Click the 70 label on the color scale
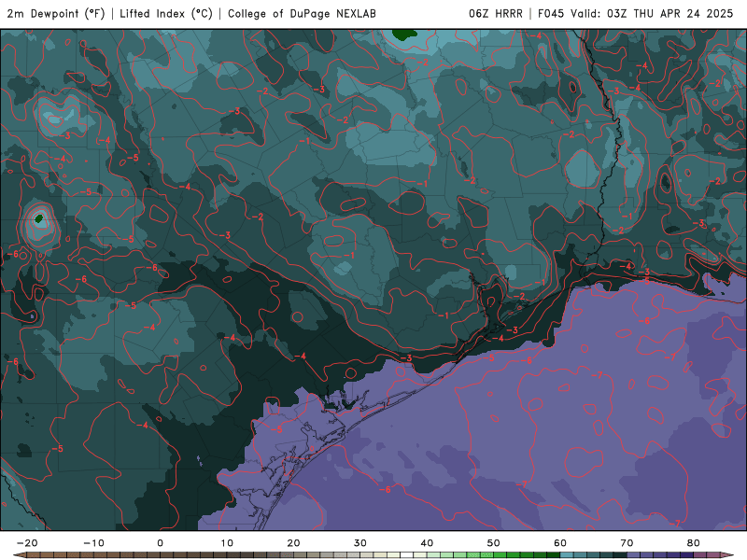The height and width of the screenshot is (560, 747). pyautogui.click(x=627, y=543)
